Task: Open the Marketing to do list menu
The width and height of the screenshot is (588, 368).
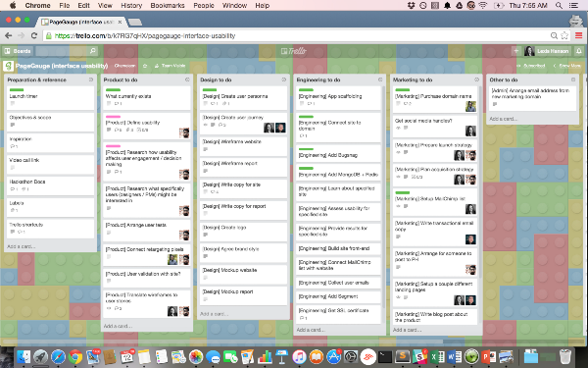Action: coord(476,79)
